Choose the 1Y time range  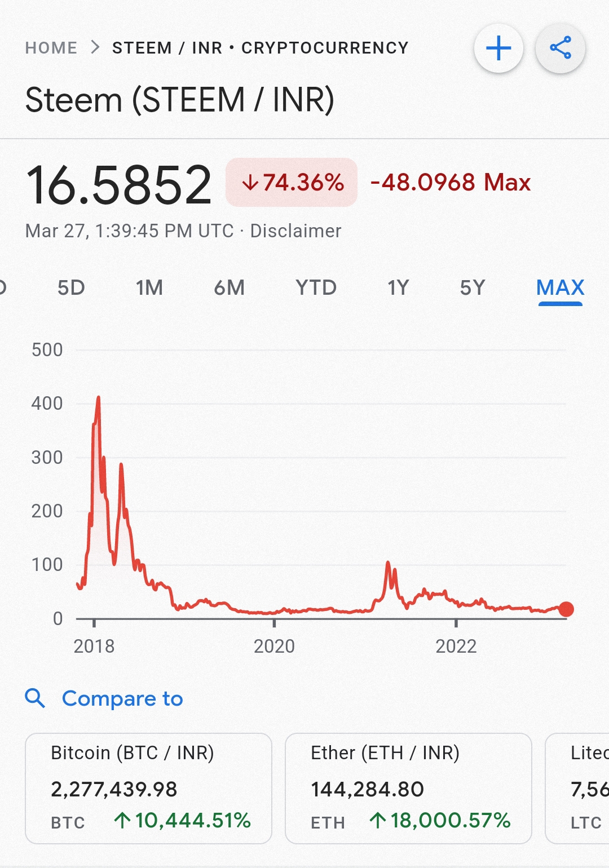(x=398, y=288)
